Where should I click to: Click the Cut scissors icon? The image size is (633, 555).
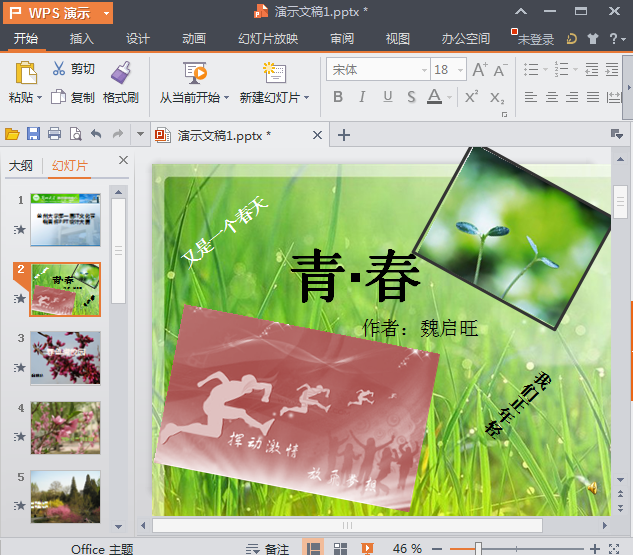(59, 69)
